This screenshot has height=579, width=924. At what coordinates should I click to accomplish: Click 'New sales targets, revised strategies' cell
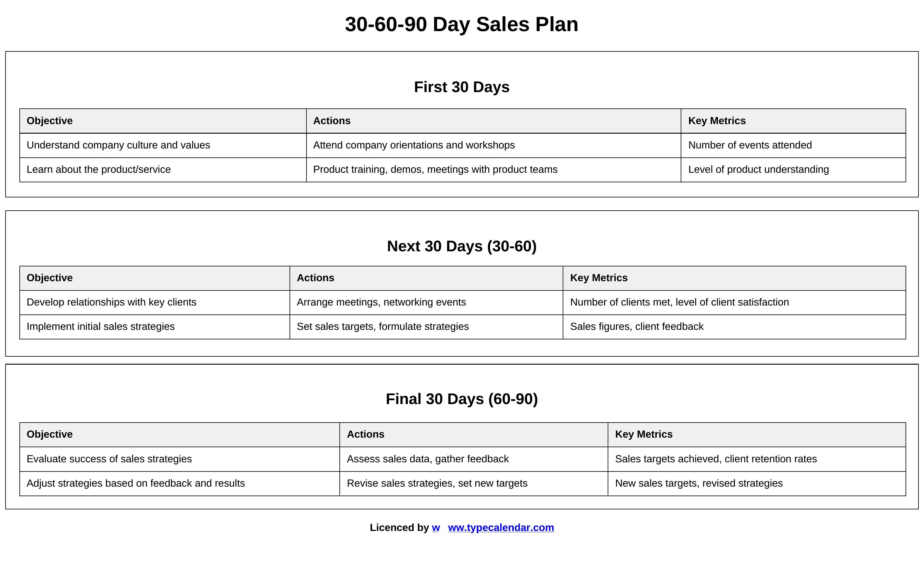click(757, 484)
